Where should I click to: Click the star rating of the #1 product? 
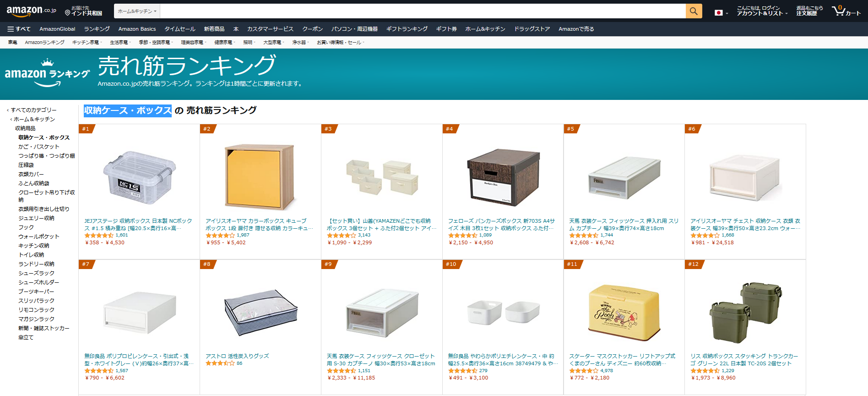click(99, 235)
